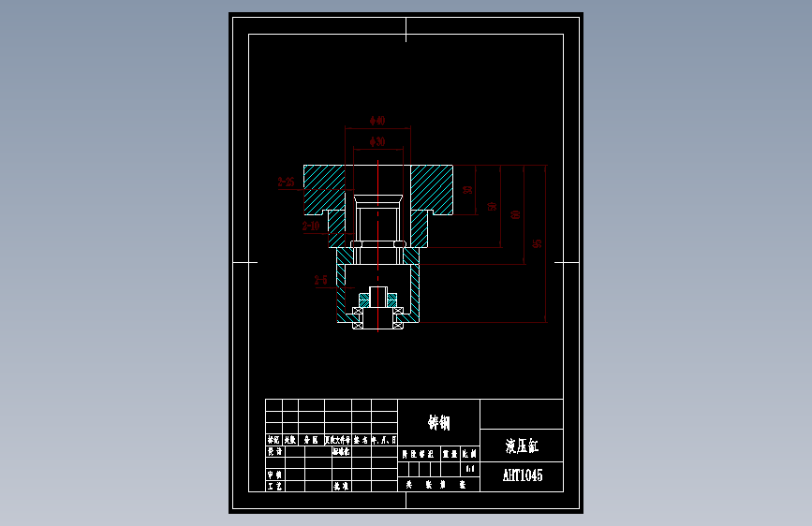Select the 2-25 dimension label

point(286,182)
